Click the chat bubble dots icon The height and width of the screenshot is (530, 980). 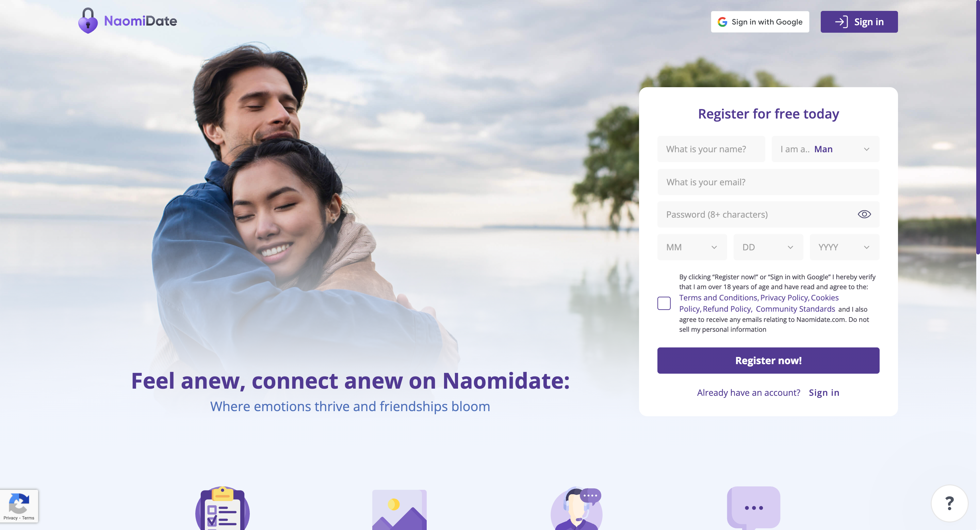click(753, 508)
